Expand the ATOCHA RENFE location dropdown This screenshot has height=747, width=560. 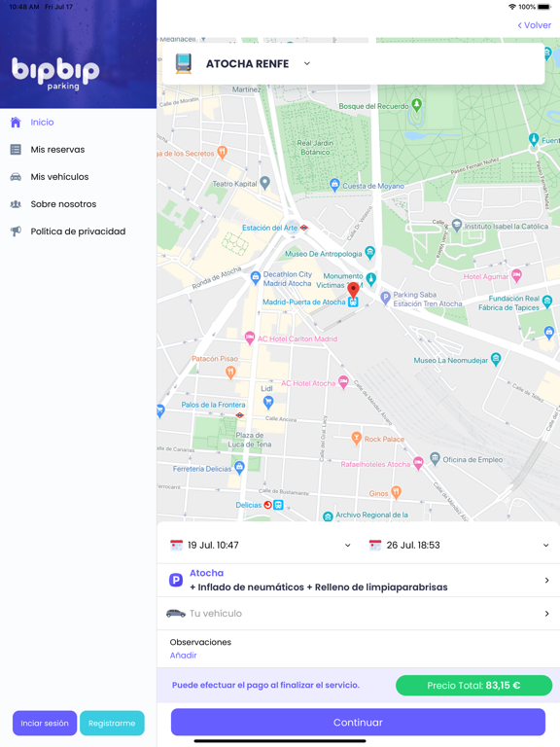tap(307, 63)
